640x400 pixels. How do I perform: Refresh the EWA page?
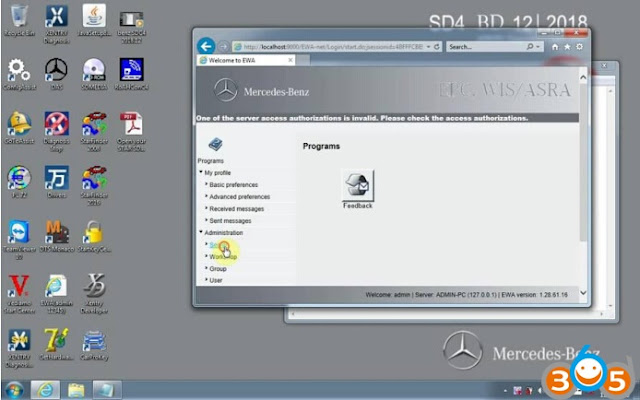[x=437, y=47]
